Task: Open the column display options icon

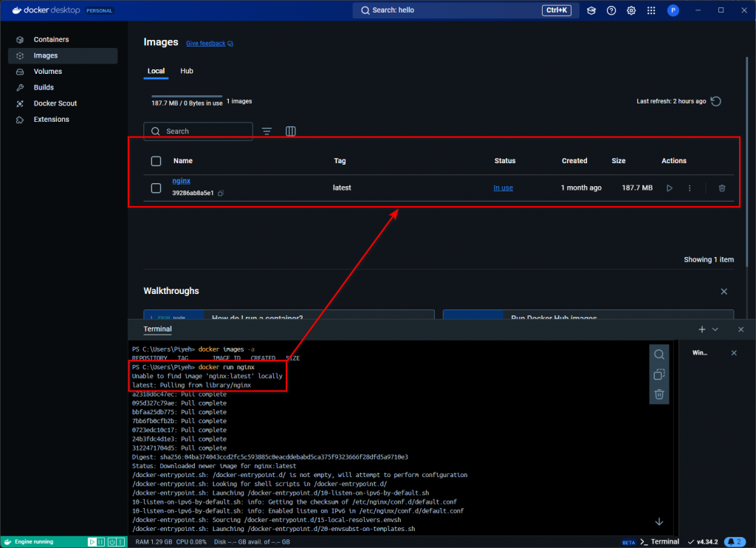Action: 290,131
